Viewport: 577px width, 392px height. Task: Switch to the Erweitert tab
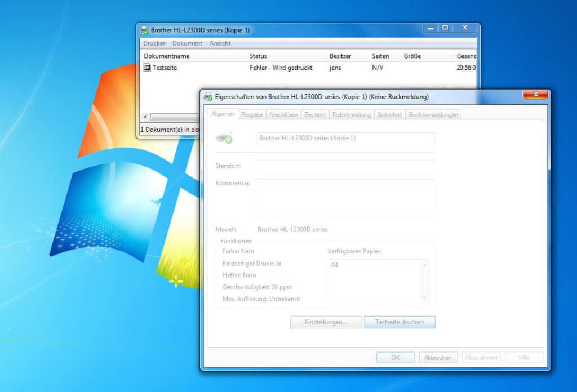pyautogui.click(x=314, y=114)
